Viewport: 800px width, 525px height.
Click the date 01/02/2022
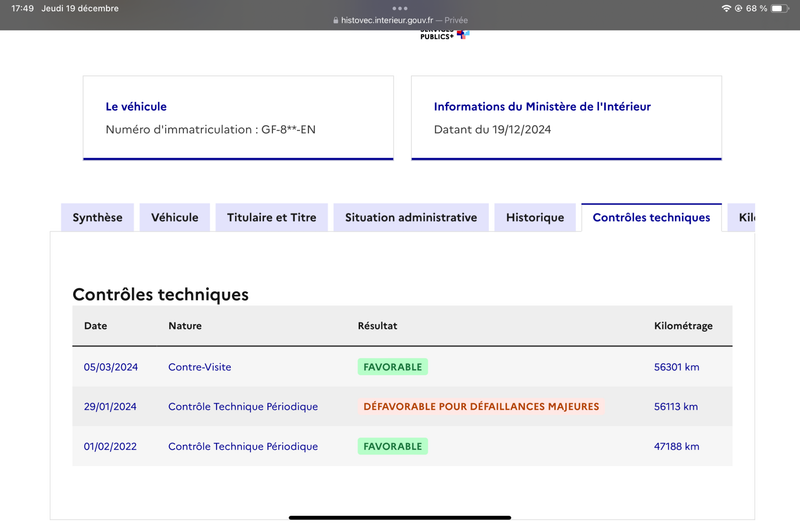[110, 446]
